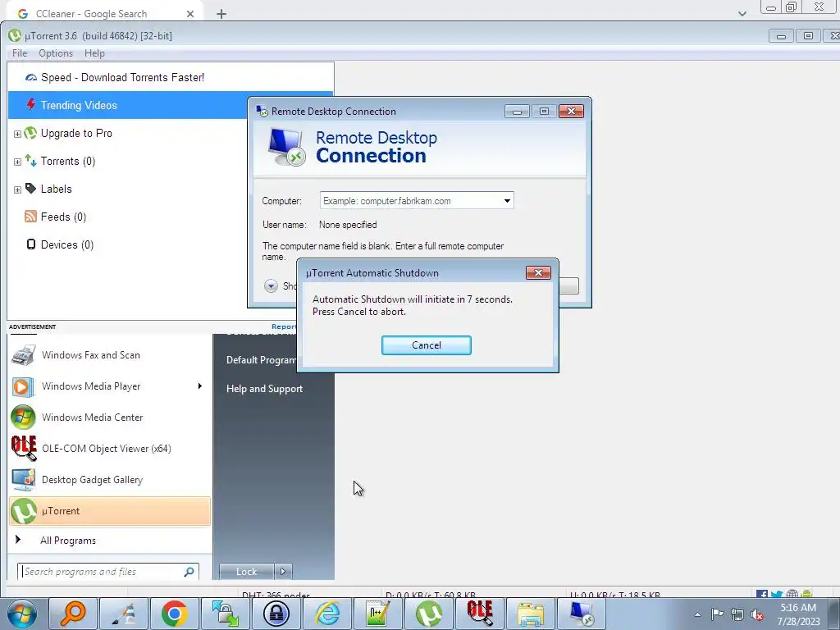Expand the Labels tree node

17,189
